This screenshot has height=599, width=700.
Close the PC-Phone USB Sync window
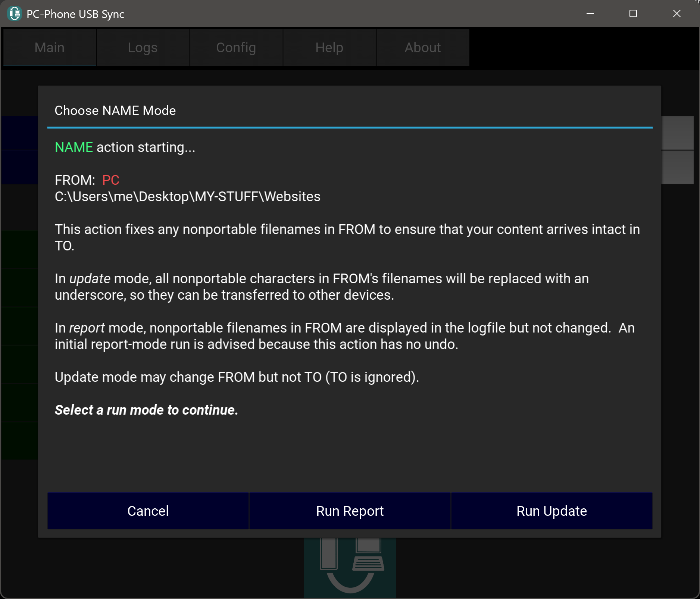click(676, 14)
